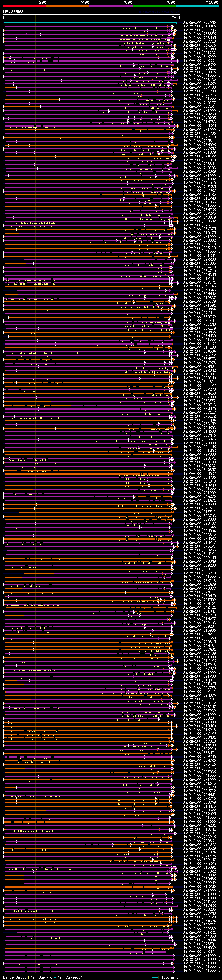This screenshot has height=980, width=222.
Task: Select UniRef100_O46172 subject label
Action: (x=199, y=416)
